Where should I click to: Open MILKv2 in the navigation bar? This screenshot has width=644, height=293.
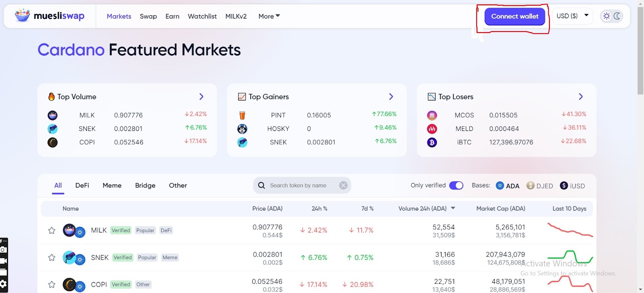click(x=236, y=16)
